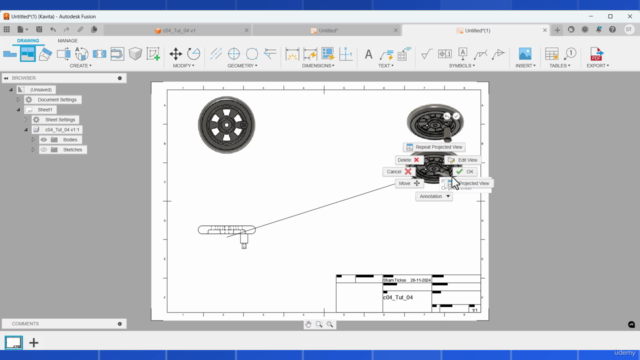
Task: Select the Sheet1 thumbnail at bottom
Action: tap(13, 342)
